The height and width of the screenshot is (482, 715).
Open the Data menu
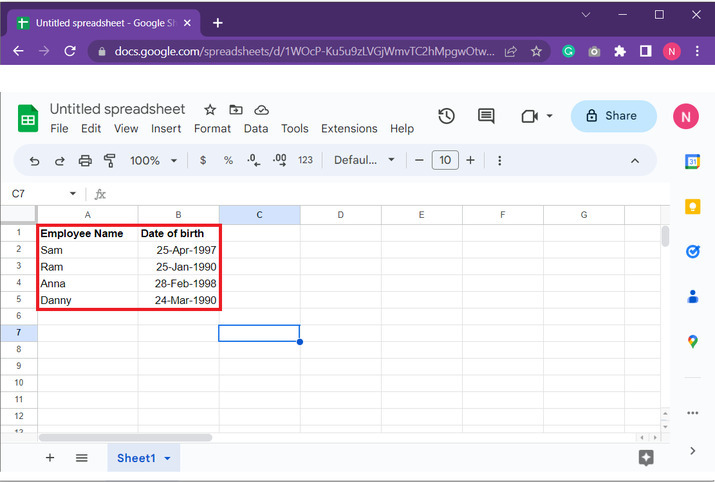point(256,129)
